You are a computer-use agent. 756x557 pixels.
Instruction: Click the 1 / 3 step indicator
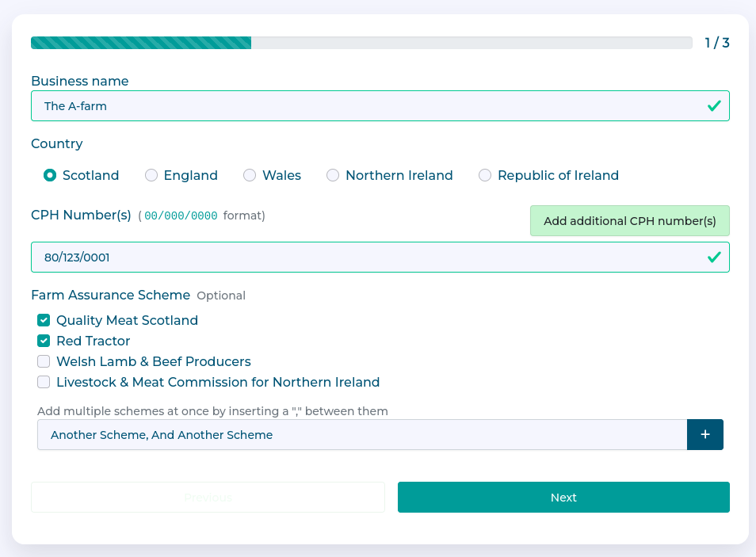pyautogui.click(x=716, y=43)
